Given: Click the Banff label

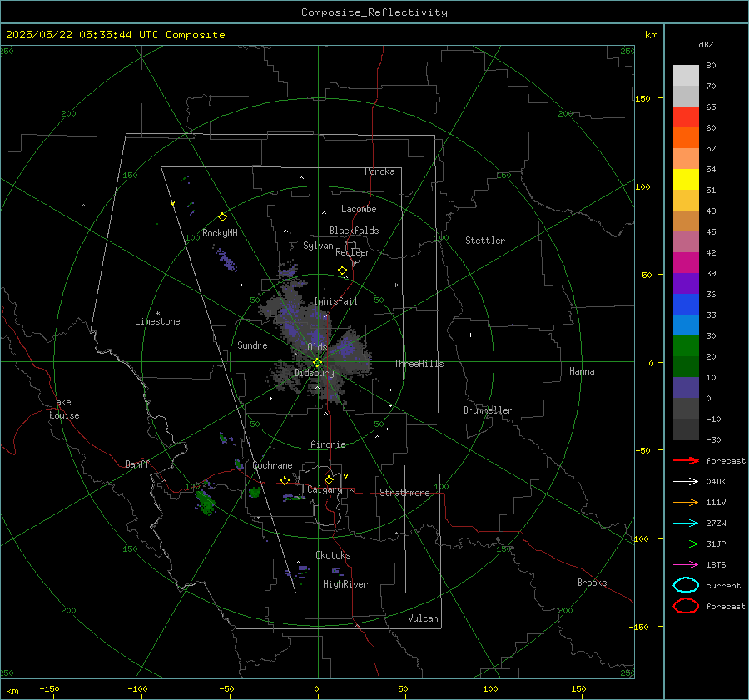Looking at the screenshot, I should tap(137, 464).
